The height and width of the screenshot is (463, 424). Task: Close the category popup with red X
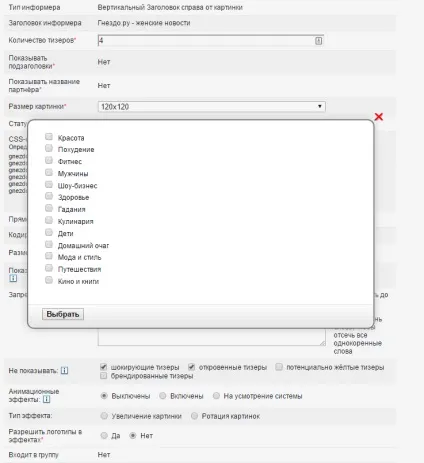379,117
